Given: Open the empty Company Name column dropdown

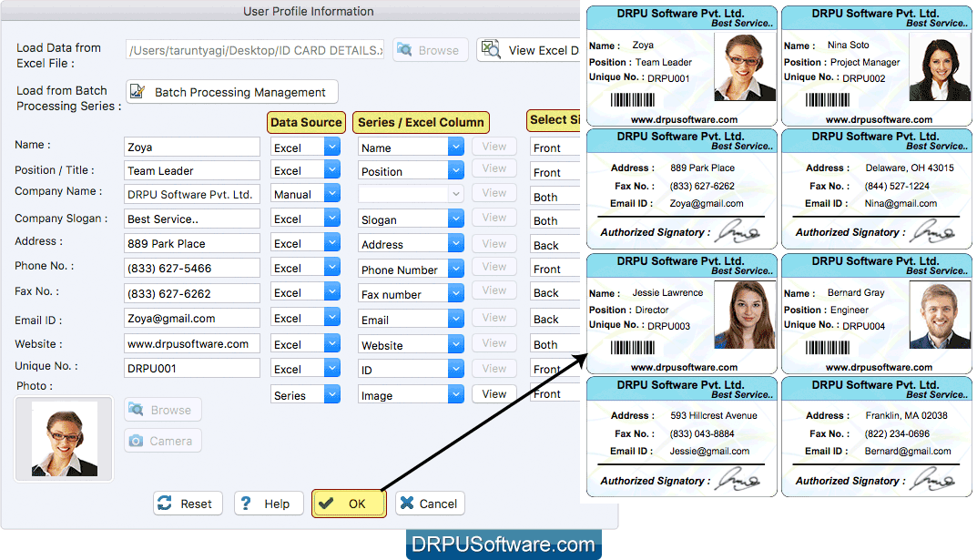Looking at the screenshot, I should click(456, 194).
